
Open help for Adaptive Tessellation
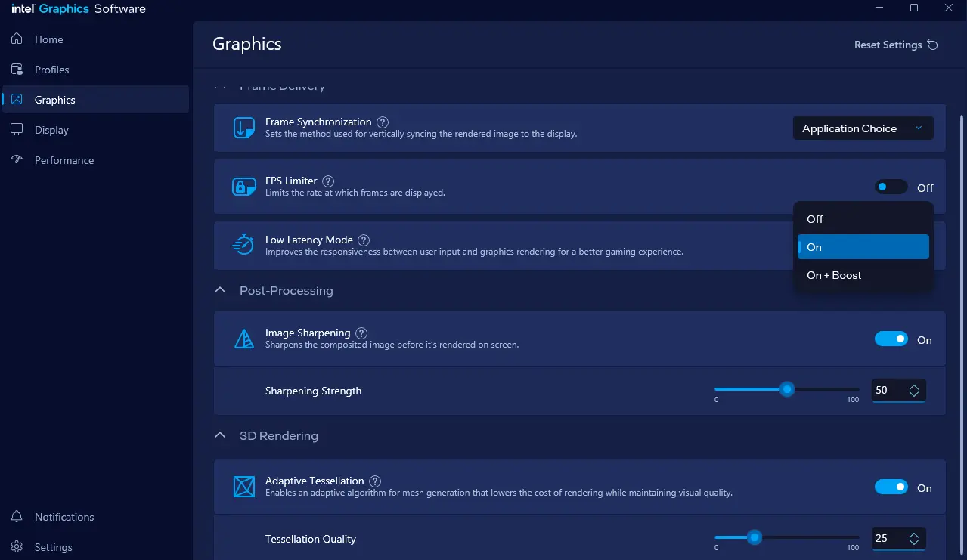(x=375, y=481)
